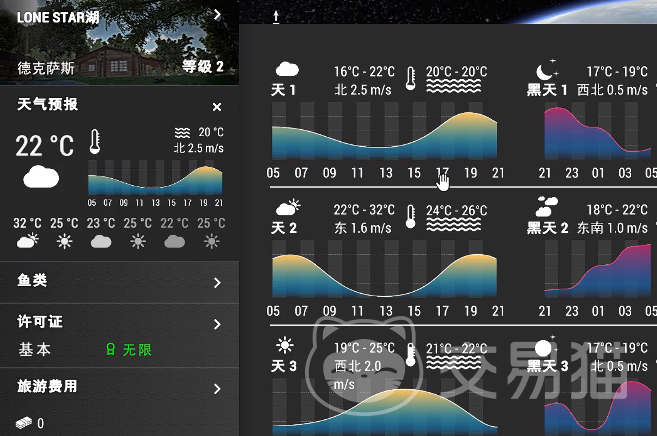
Task: Select the 32 °C partly sunny forecast icon
Action: [x=28, y=241]
